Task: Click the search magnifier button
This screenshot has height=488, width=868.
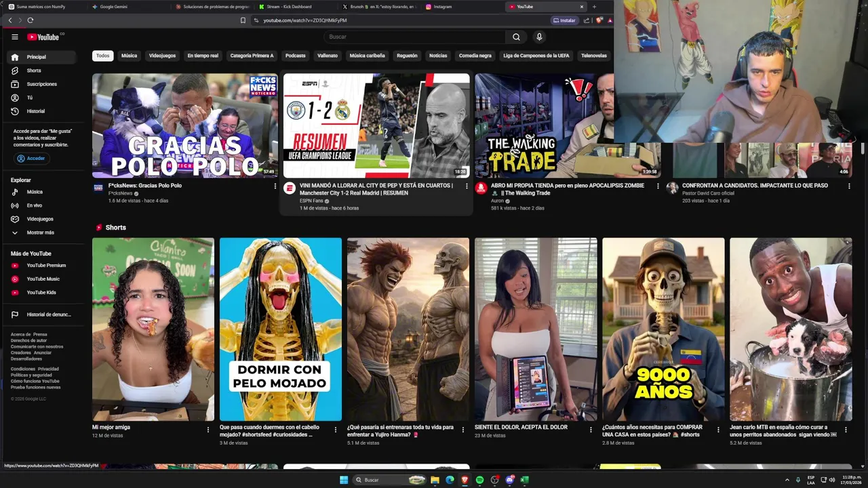Action: [516, 37]
